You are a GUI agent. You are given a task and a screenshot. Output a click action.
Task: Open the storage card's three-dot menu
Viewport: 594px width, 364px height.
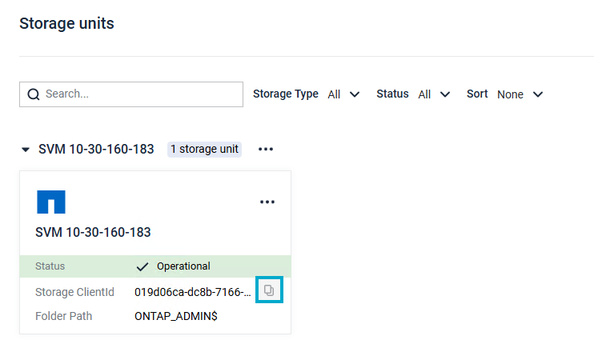tap(267, 202)
